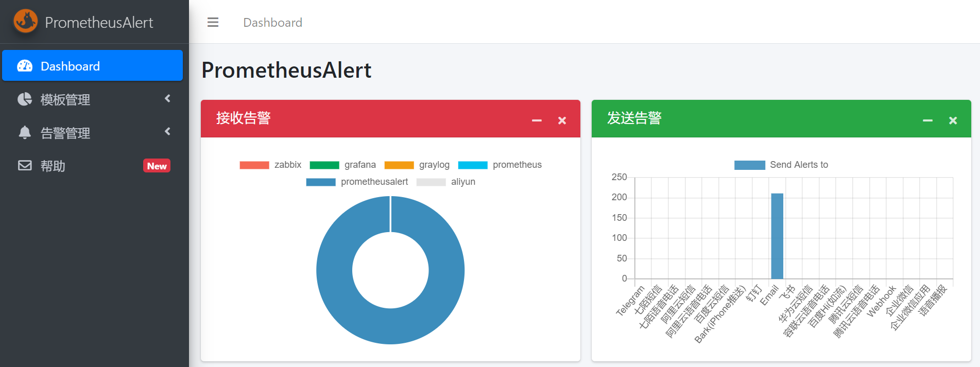Collapse the 发送告警 card with minus icon
The width and height of the screenshot is (980, 367).
(927, 120)
